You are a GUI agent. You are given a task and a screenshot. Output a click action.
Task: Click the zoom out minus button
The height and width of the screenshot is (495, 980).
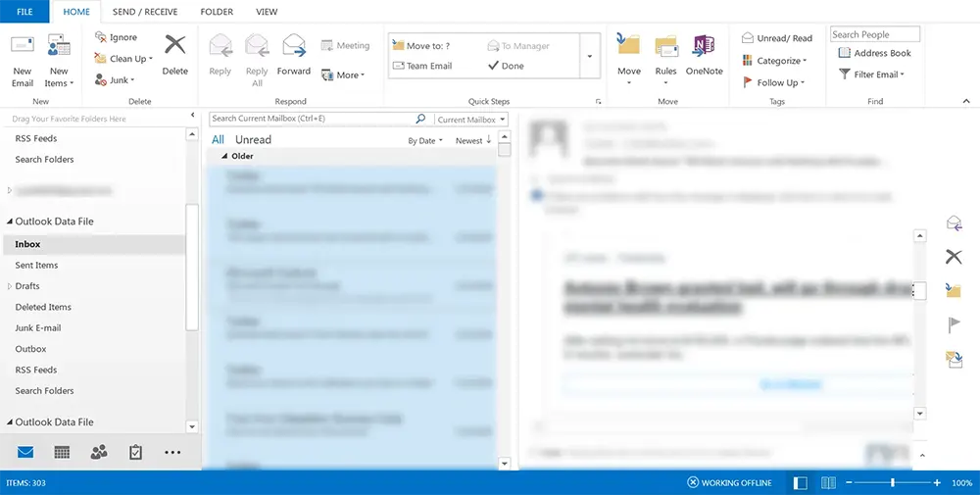pos(849,482)
